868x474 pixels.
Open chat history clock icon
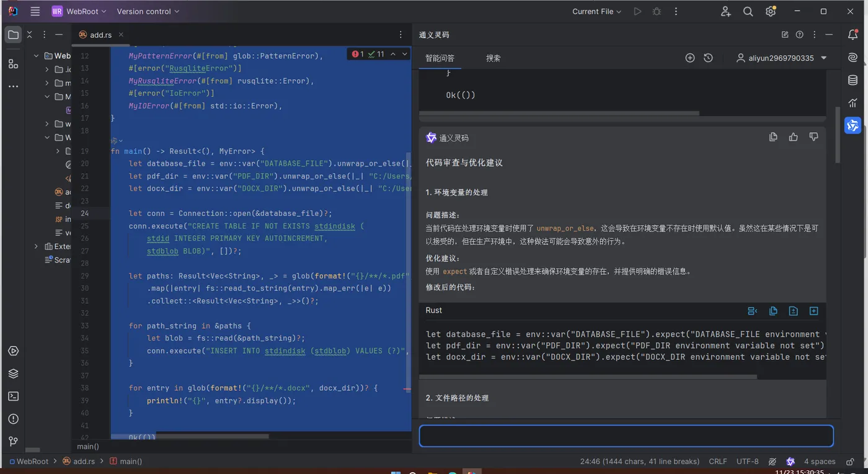point(708,58)
